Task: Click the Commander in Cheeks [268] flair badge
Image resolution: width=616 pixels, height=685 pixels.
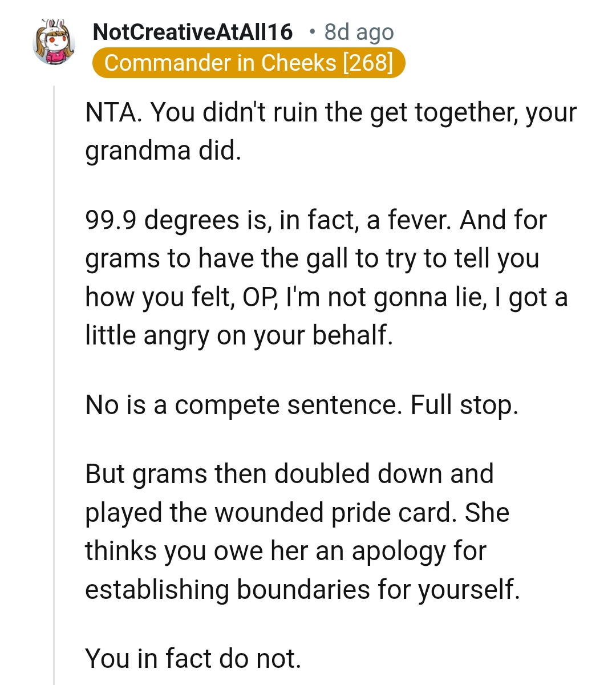Action: point(249,63)
